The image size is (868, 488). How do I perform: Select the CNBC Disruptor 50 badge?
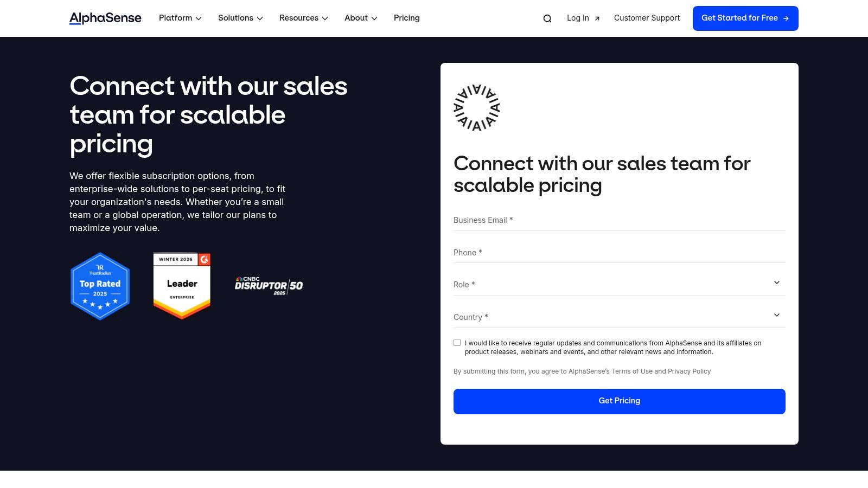pyautogui.click(x=268, y=286)
